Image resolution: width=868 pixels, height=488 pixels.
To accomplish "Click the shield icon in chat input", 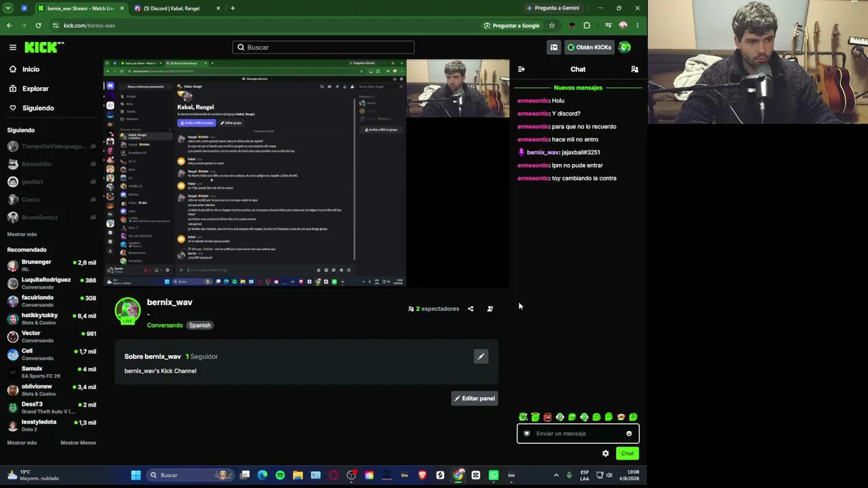I will (x=527, y=434).
